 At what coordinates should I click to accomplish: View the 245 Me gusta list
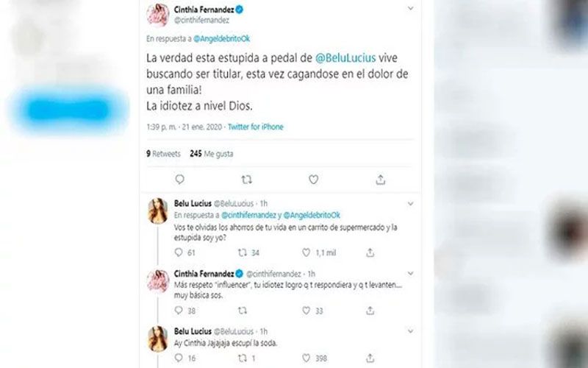pos(212,154)
